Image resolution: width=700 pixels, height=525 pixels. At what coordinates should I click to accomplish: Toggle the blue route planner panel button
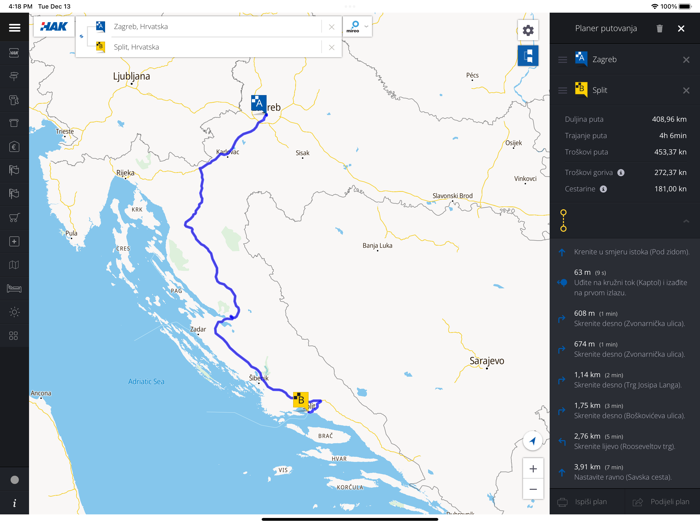pos(528,56)
